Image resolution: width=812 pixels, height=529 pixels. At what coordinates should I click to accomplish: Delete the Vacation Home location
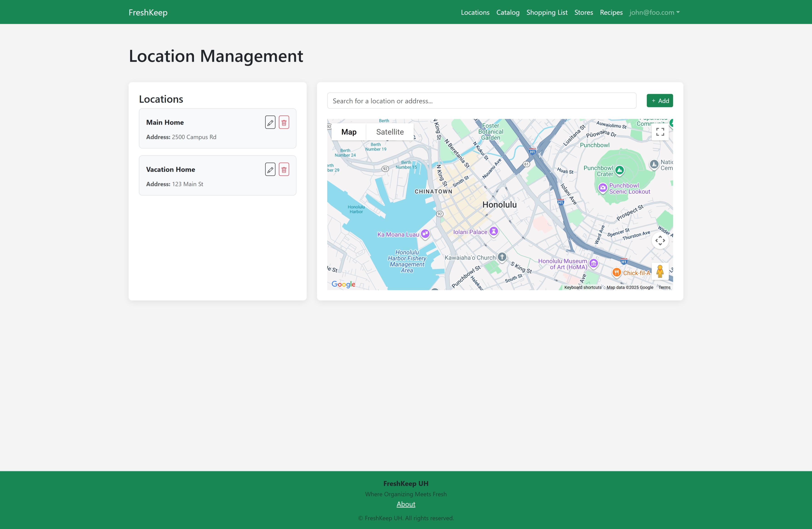[x=284, y=169]
